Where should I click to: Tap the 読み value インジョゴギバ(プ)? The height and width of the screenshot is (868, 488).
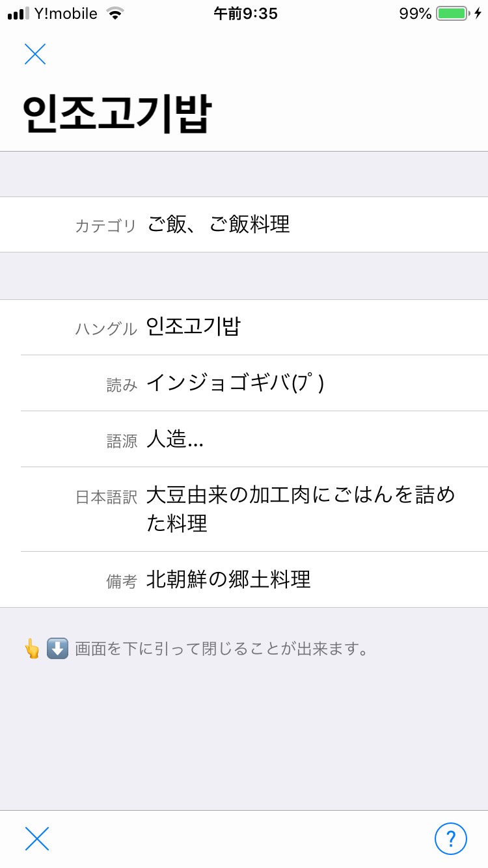[235, 383]
